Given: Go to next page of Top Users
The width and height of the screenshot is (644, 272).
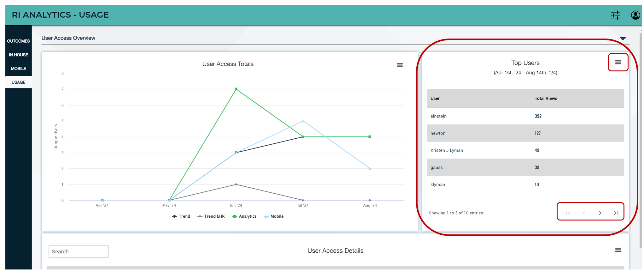Looking at the screenshot, I should (x=600, y=213).
